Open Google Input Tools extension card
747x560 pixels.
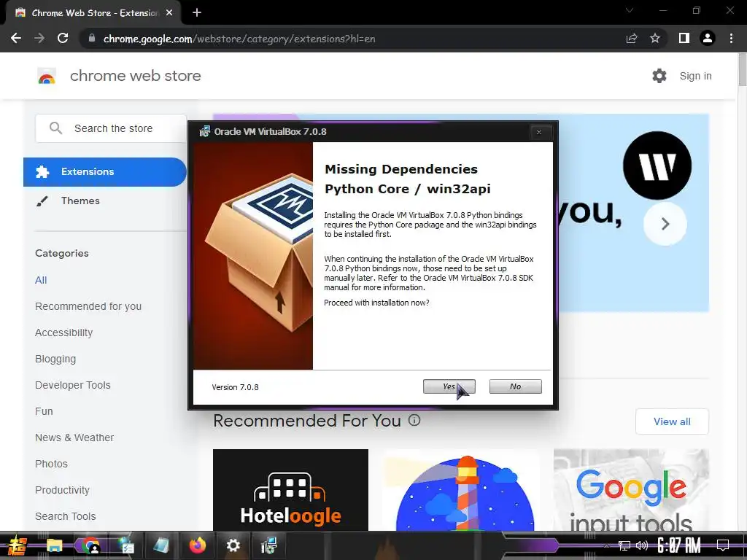pyautogui.click(x=631, y=490)
